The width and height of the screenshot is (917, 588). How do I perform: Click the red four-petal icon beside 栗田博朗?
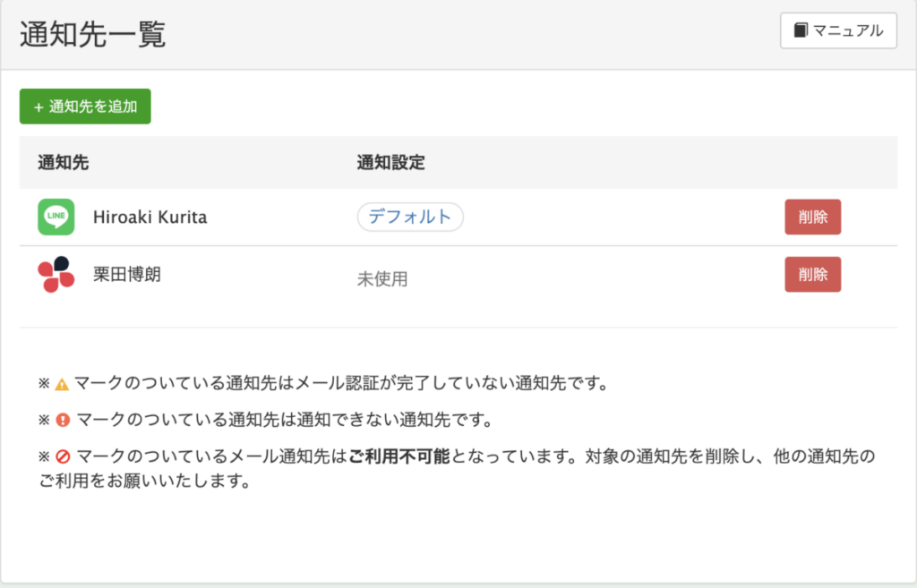click(x=56, y=274)
